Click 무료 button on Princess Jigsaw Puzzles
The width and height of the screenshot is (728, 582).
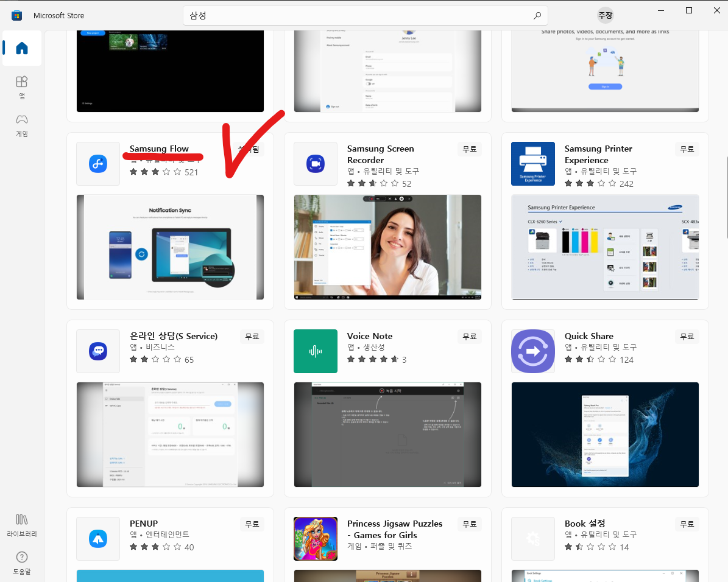(x=470, y=524)
